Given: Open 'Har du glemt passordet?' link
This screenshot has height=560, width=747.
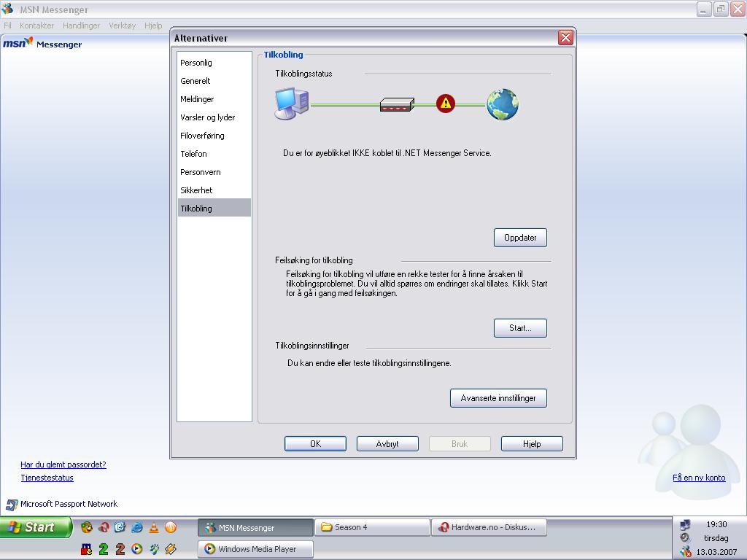Looking at the screenshot, I should tap(63, 464).
